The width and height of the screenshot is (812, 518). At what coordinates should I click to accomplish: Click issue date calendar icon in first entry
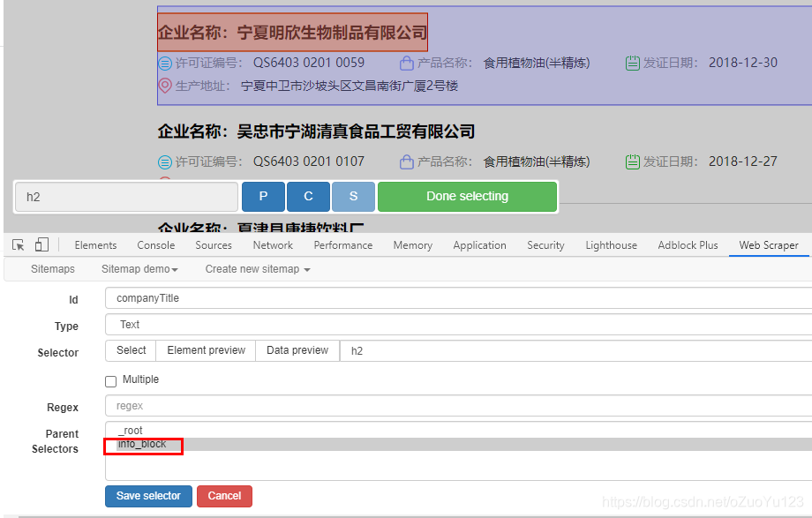(632, 64)
